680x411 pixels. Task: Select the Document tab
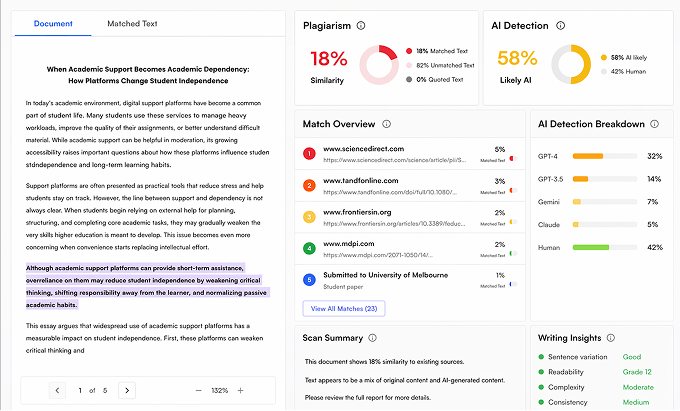pos(52,23)
